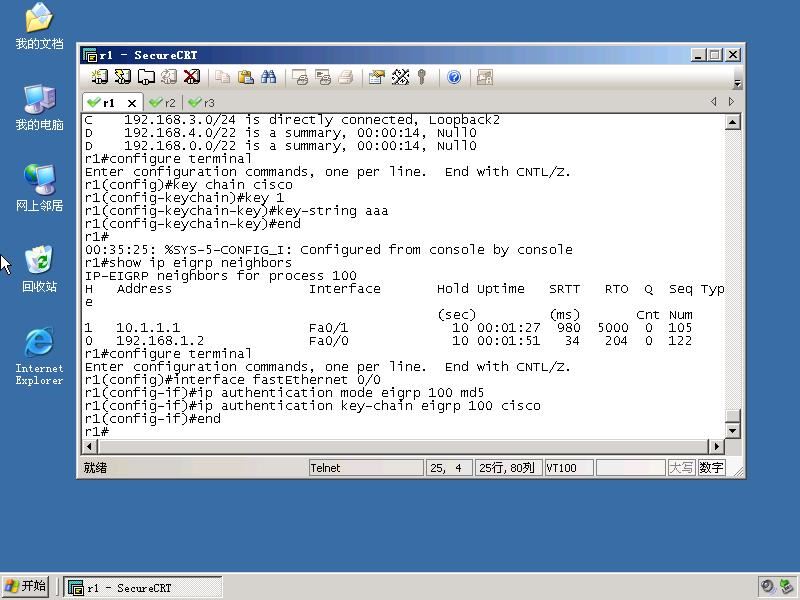Click the neighbor address '10.1.1.1'
This screenshot has height=600, width=800.
147,328
